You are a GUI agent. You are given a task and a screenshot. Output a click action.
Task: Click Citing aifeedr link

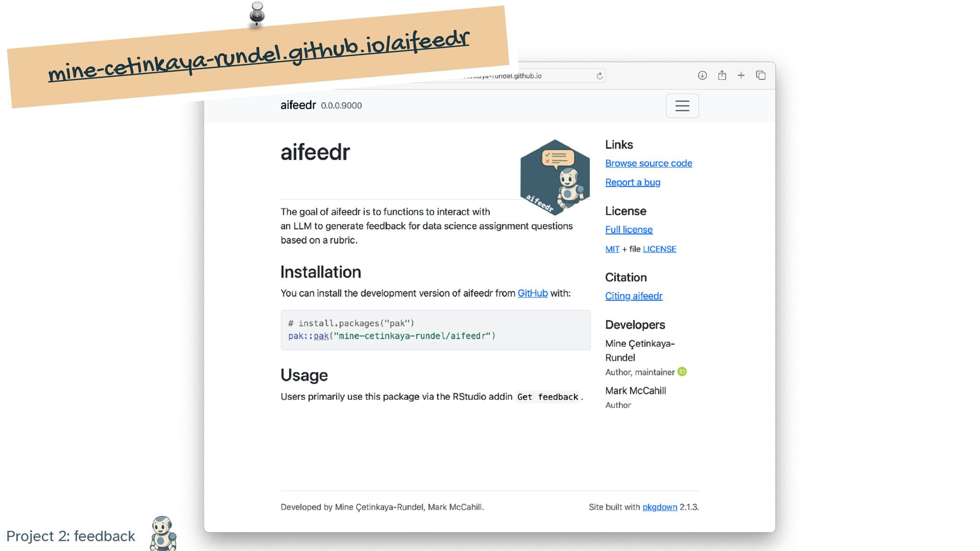tap(633, 296)
